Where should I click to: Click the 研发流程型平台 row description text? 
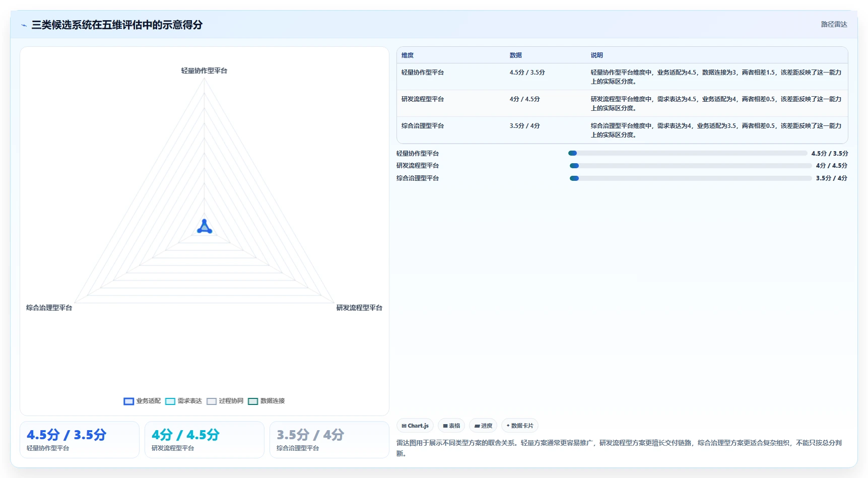coord(716,104)
